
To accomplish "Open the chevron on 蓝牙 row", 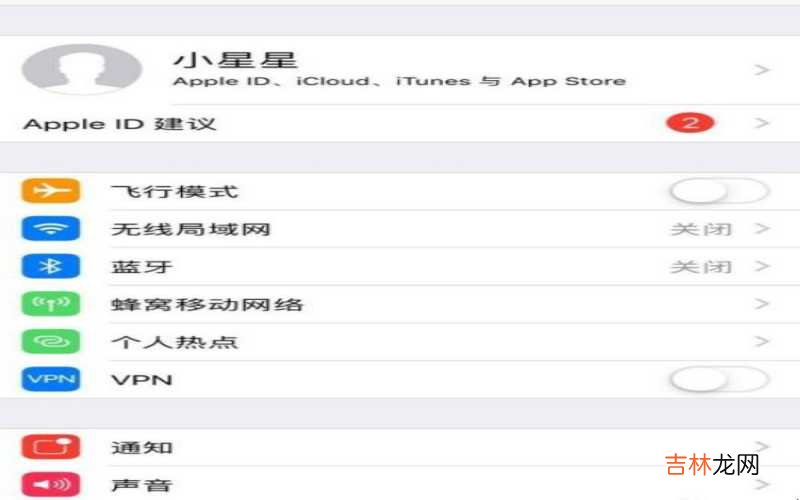I will pos(762,266).
